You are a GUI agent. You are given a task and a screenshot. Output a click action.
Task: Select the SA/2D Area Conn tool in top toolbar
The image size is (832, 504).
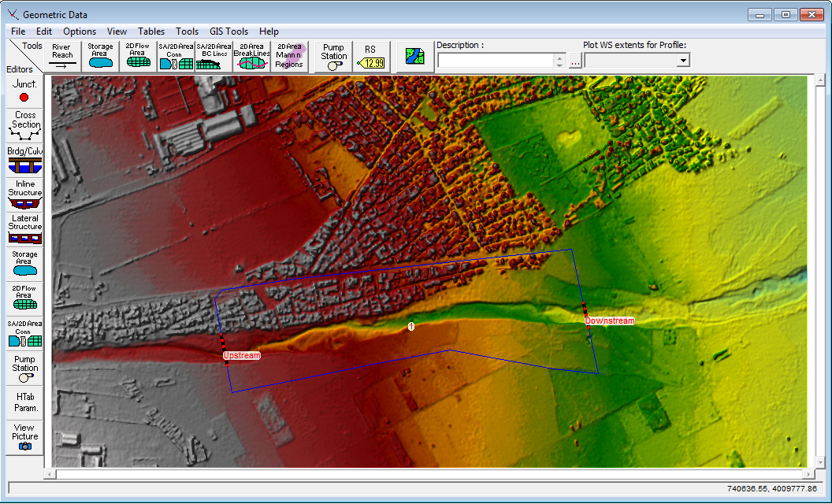(x=176, y=56)
